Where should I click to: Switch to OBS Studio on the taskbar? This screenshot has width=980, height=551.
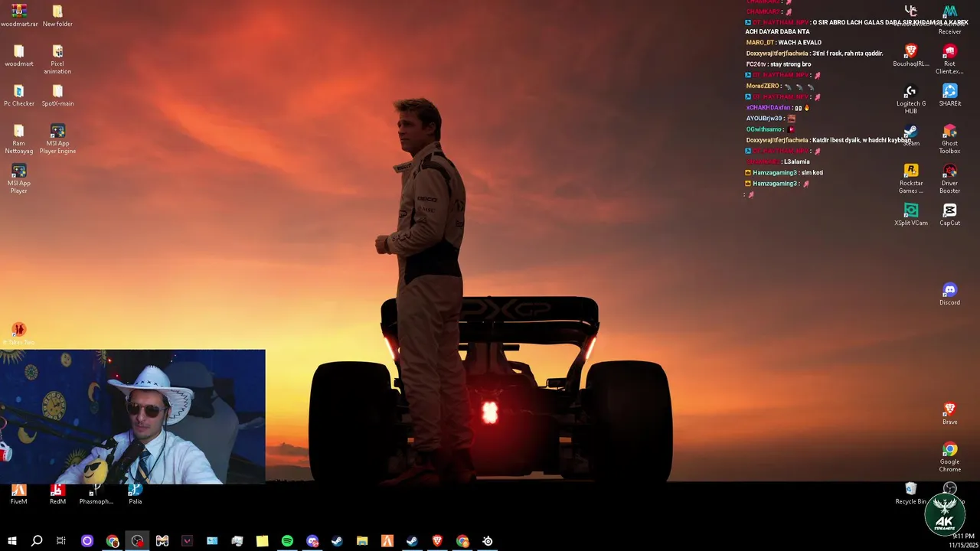click(137, 541)
